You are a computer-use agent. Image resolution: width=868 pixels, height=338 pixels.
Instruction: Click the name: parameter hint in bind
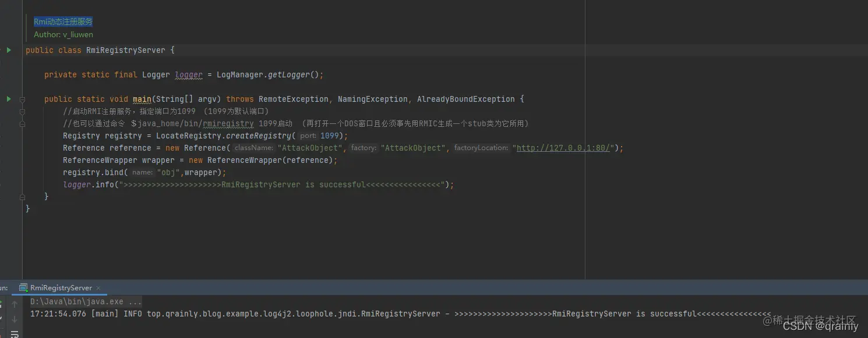click(142, 172)
